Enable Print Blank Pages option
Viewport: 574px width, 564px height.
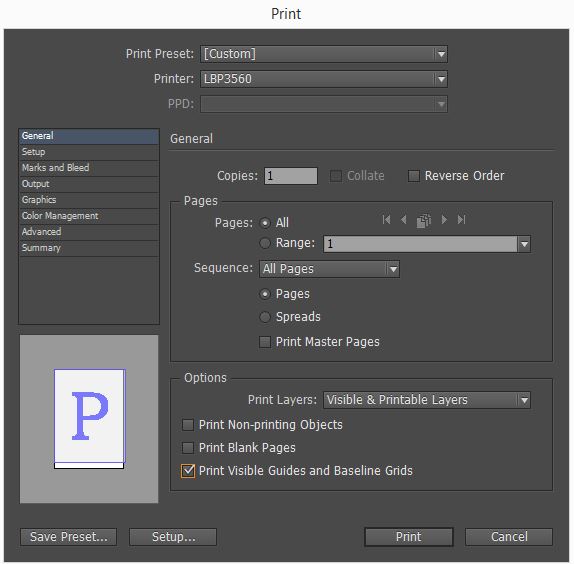click(x=188, y=448)
